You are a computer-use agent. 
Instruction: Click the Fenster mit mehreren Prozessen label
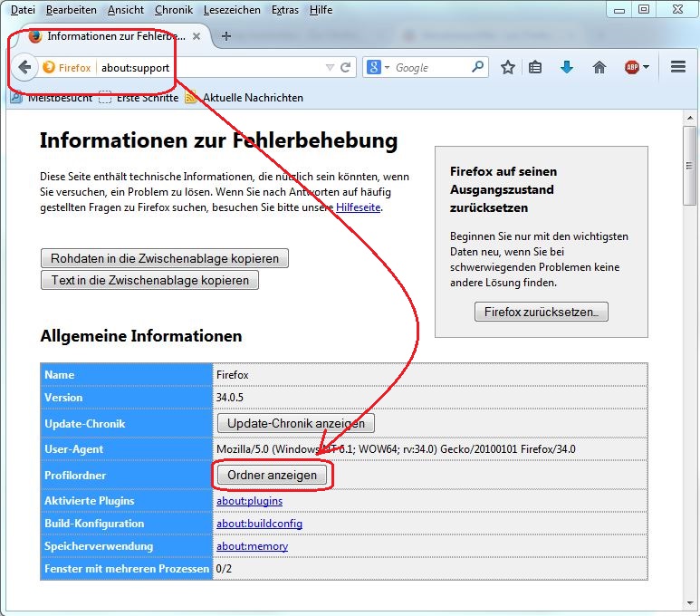coord(127,569)
